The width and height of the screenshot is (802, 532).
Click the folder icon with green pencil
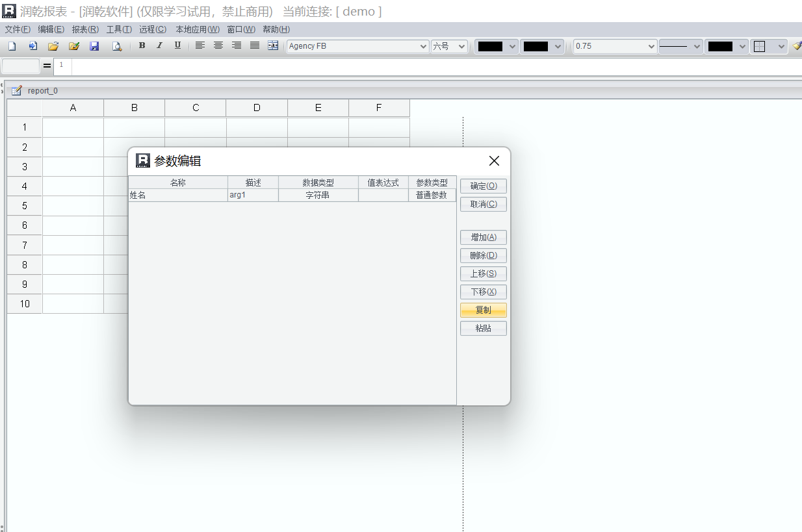pos(74,46)
